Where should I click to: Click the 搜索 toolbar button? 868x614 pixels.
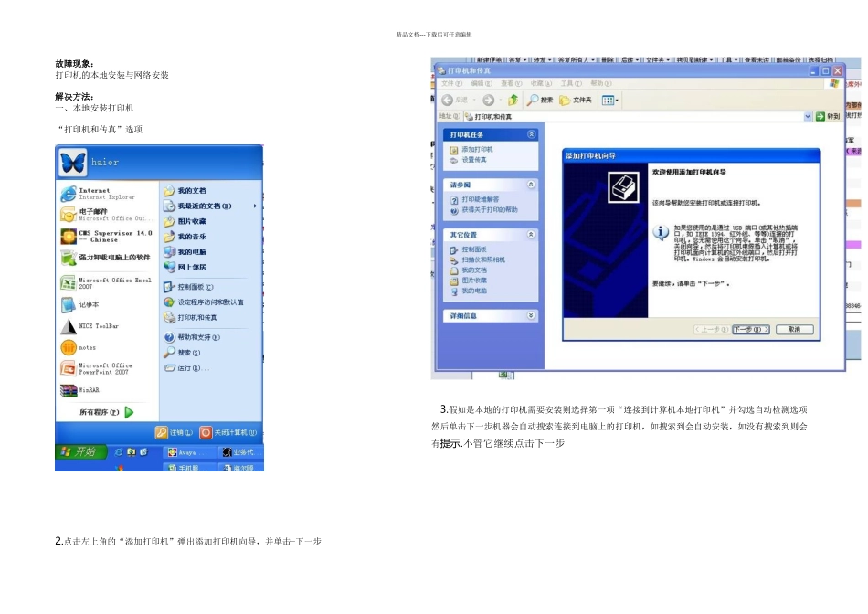click(540, 101)
